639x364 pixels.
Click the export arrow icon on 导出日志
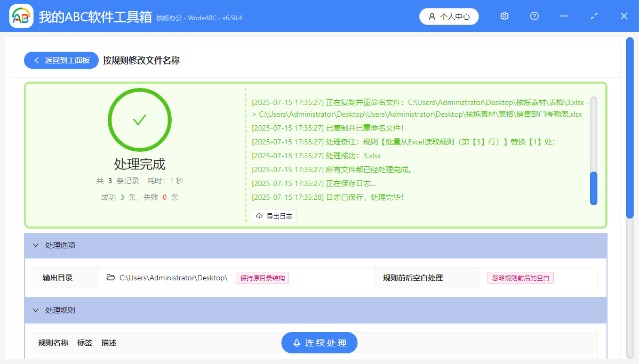(258, 216)
